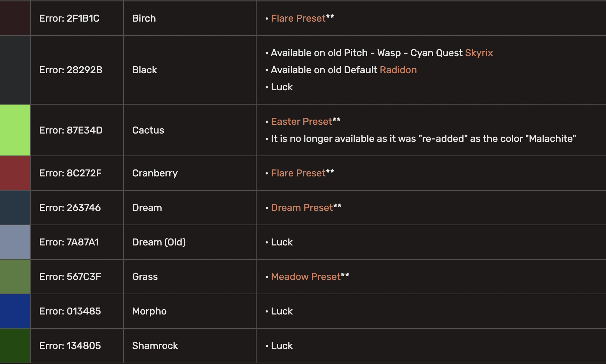
Task: Select the dark navy Dream swatch
Action: click(x=15, y=208)
